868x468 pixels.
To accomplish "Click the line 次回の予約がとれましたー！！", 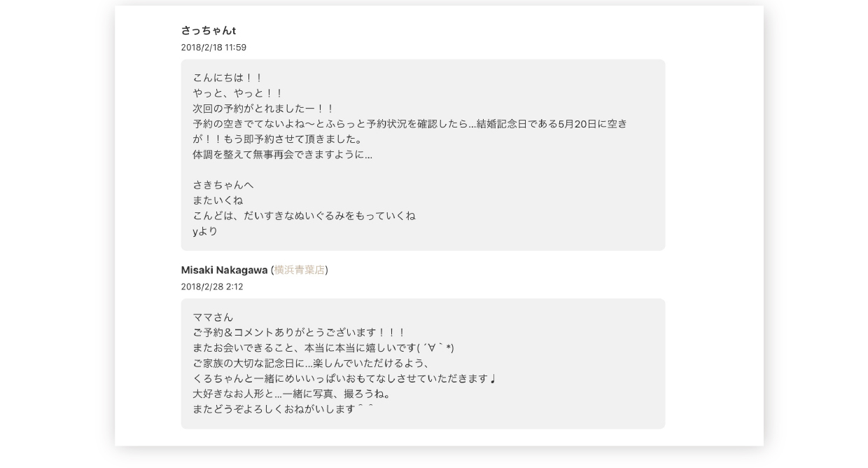I will pyautogui.click(x=264, y=109).
